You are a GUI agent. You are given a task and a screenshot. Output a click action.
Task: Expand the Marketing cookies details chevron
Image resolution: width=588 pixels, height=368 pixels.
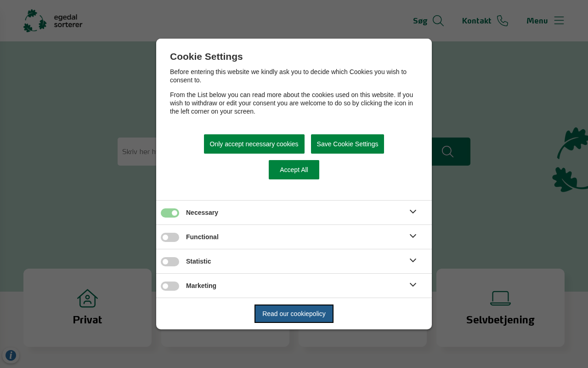413,285
